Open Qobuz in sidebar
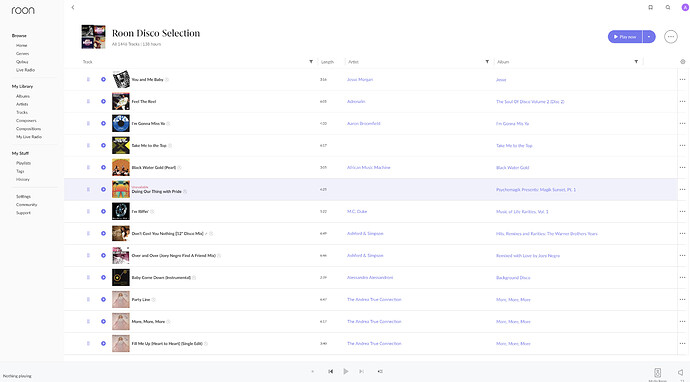Image resolution: width=690 pixels, height=382 pixels. pyautogui.click(x=22, y=62)
